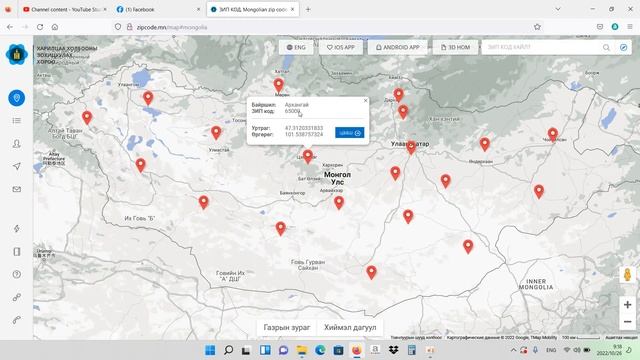Open a new browser tab
640x360 pixels.
[308, 9]
